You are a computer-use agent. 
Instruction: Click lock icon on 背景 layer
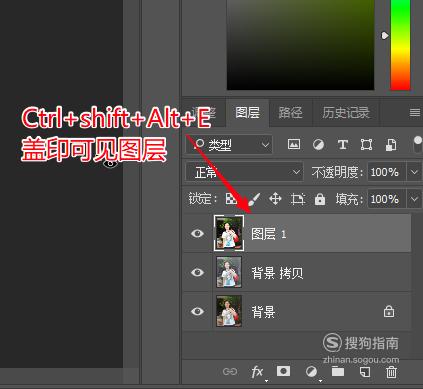tap(389, 311)
